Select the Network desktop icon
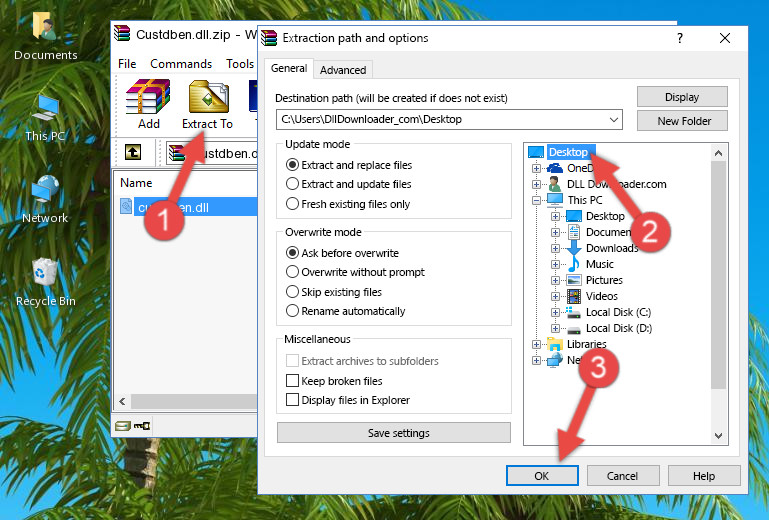 [45, 200]
